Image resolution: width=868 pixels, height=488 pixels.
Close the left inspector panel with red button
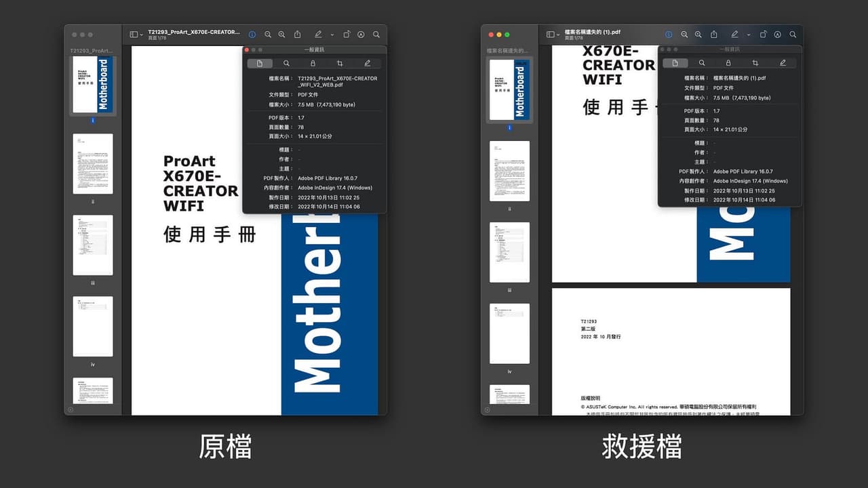[x=247, y=50]
